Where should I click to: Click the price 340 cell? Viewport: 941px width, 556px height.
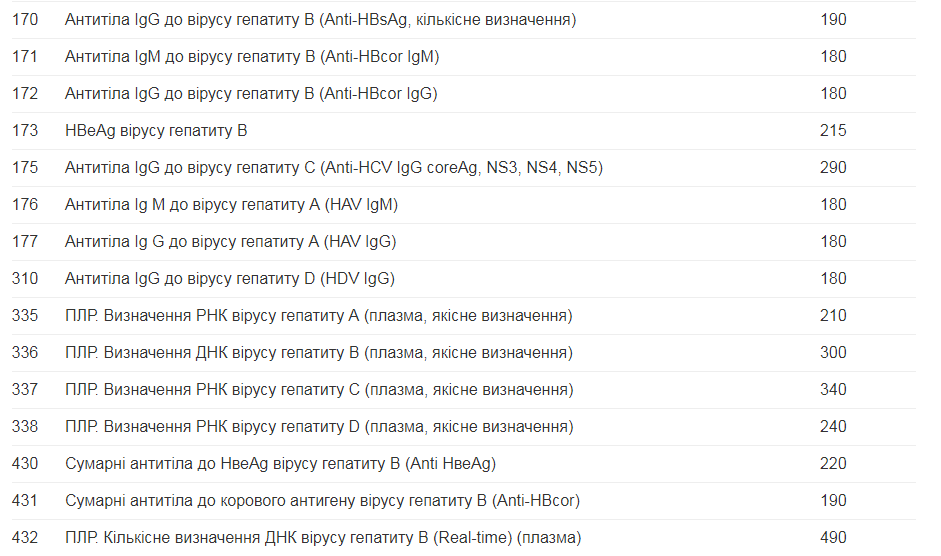coord(833,390)
